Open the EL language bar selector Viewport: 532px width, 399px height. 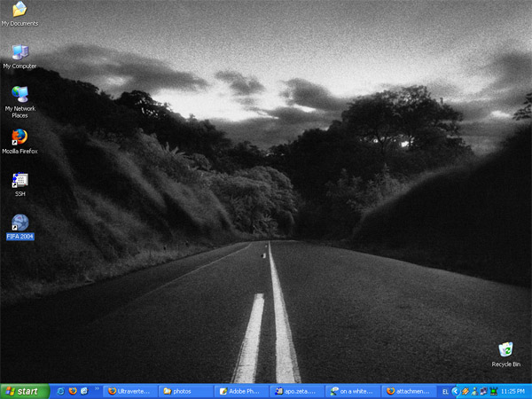click(445, 390)
